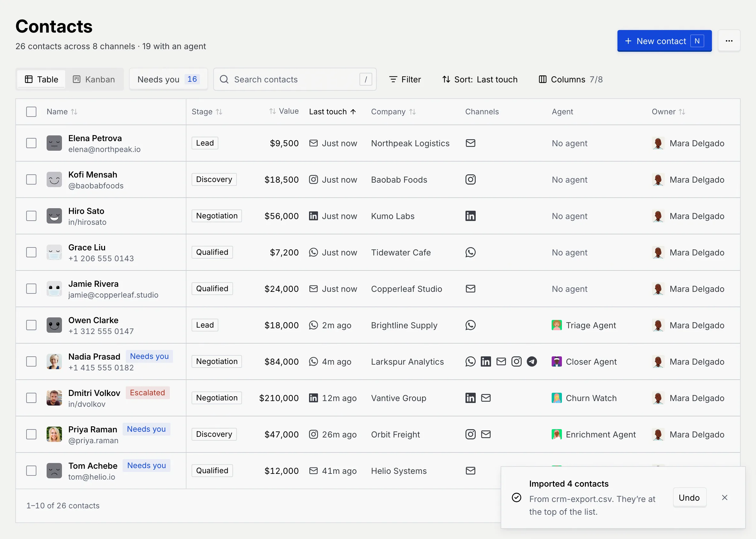Image resolution: width=756 pixels, height=539 pixels.
Task: Open Triage Agent avatar icon
Action: click(x=556, y=325)
